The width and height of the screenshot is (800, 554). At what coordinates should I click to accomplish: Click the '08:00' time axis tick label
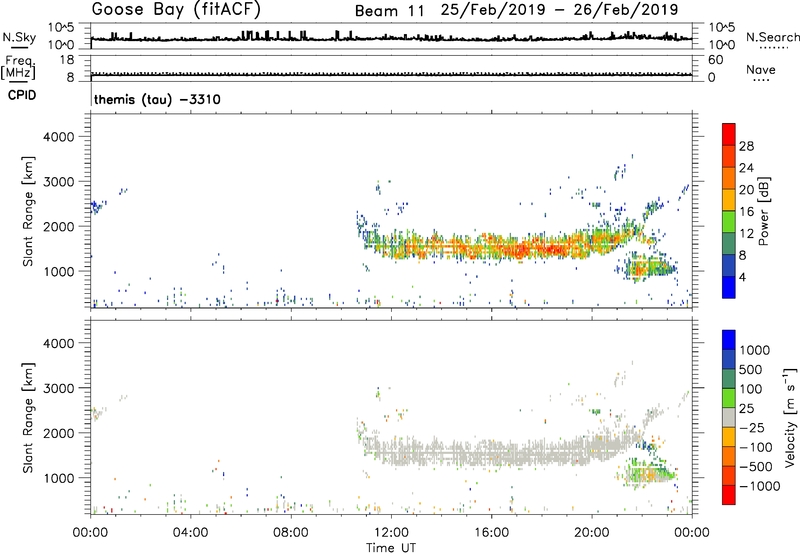pyautogui.click(x=291, y=533)
